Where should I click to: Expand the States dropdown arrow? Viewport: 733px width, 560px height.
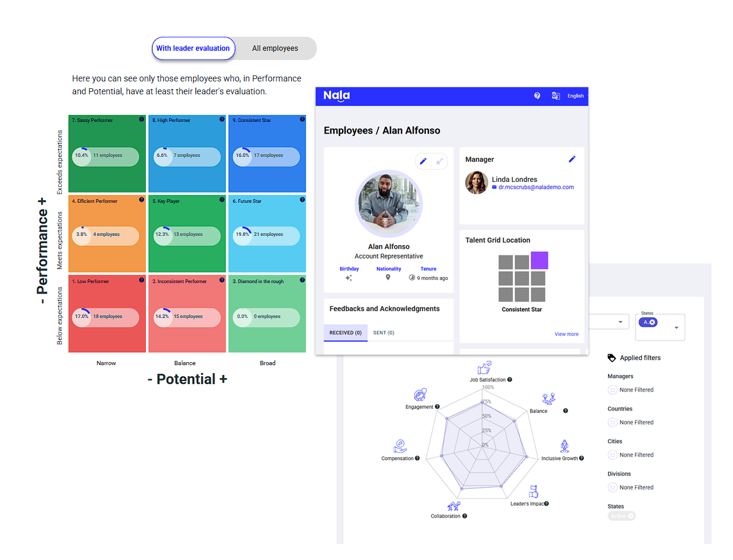677,328
